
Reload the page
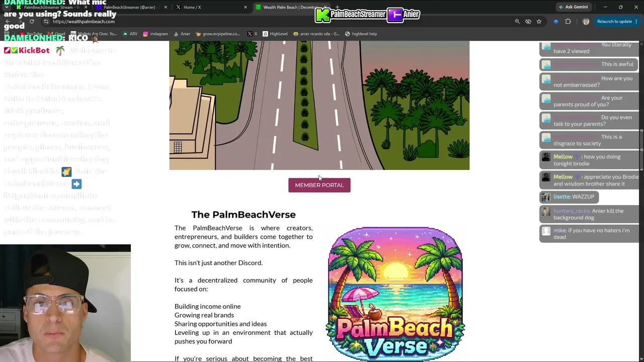pyautogui.click(x=32, y=22)
